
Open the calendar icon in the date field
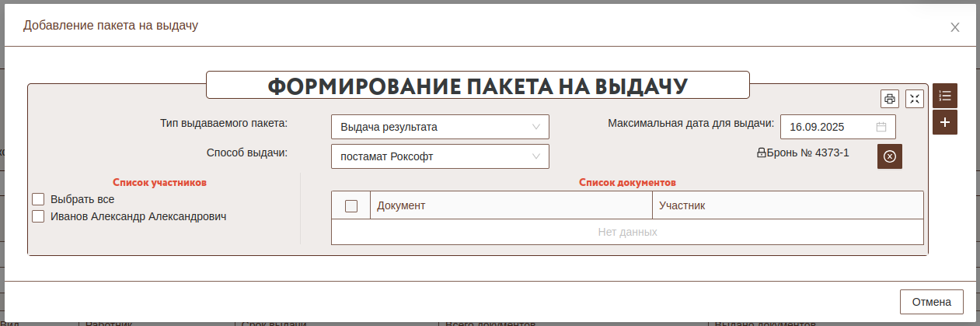point(881,127)
